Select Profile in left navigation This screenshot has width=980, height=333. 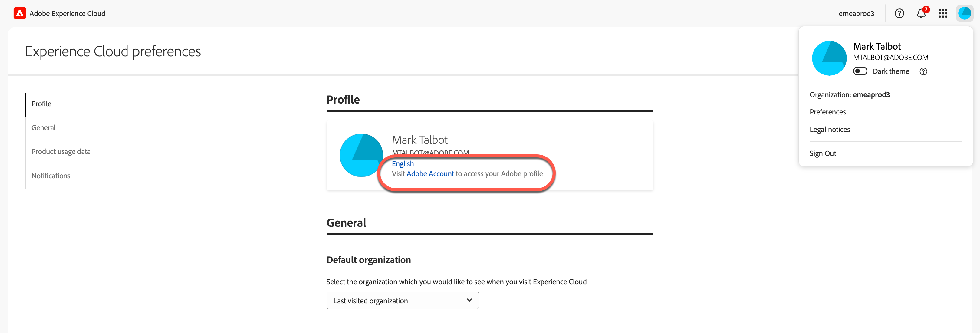click(x=41, y=104)
